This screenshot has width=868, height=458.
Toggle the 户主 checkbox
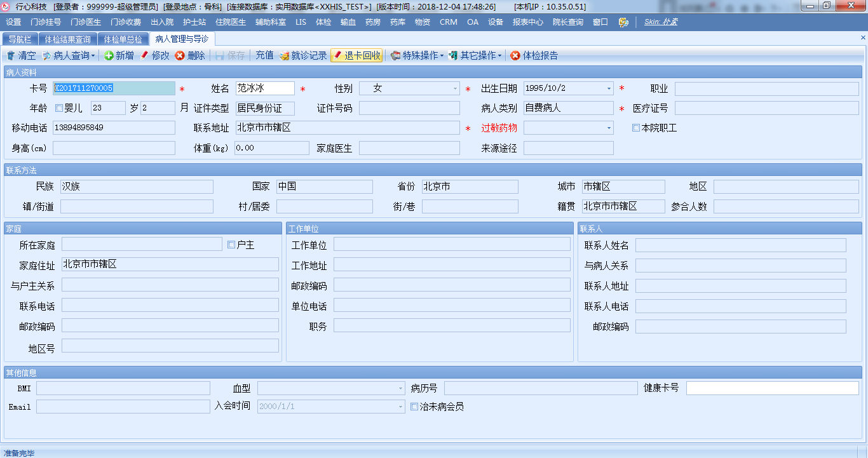(231, 245)
